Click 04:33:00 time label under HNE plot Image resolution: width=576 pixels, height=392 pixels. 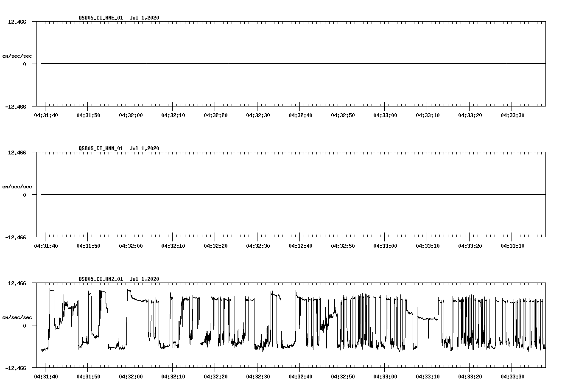[385, 115]
